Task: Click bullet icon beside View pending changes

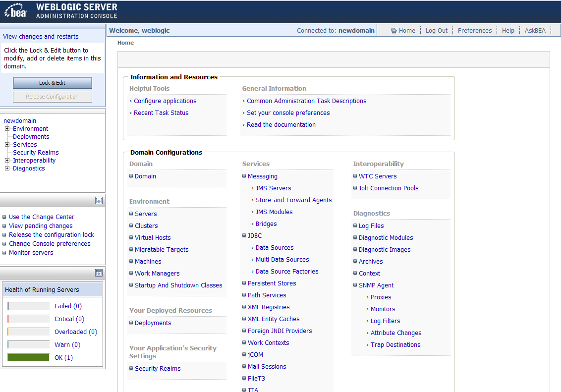Action: (x=4, y=226)
